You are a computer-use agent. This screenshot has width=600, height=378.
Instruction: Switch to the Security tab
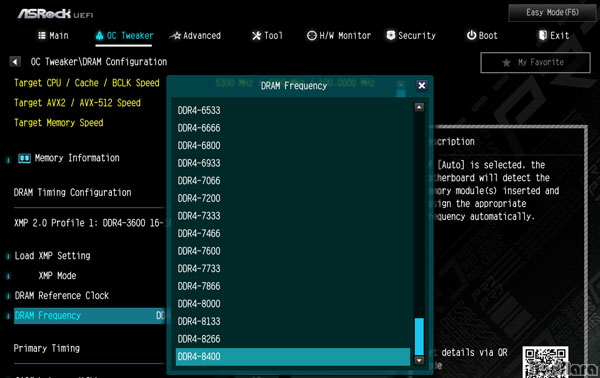(411, 36)
